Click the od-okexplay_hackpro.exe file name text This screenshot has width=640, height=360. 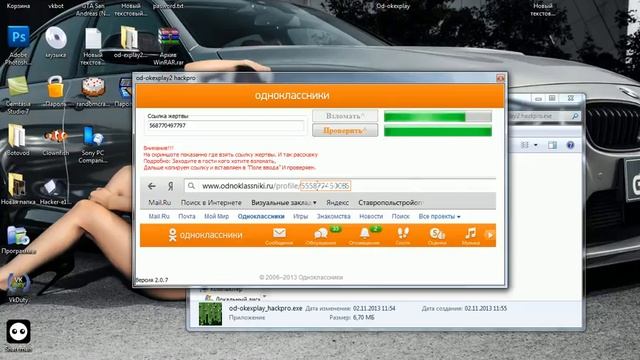click(265, 309)
